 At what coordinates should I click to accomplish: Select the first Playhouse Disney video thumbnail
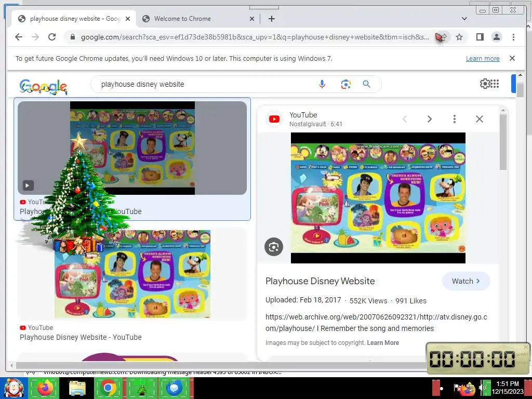[x=132, y=148]
